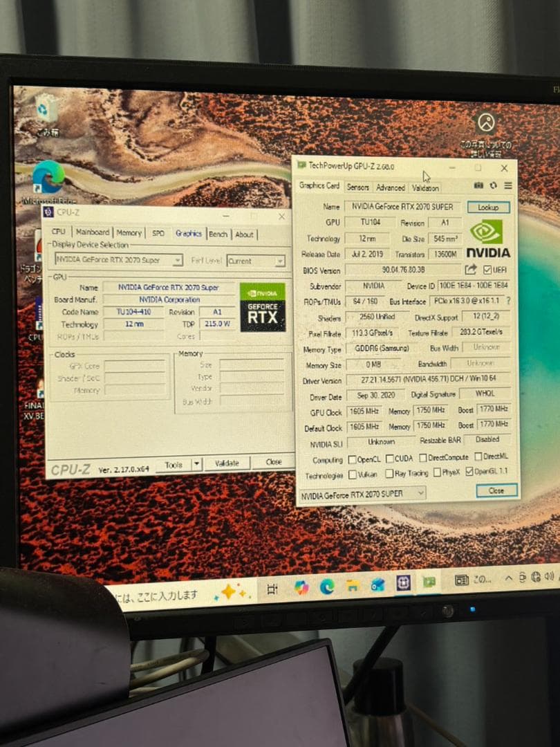Click the Close button in CPU-Z
560x747 pixels.
tap(274, 461)
